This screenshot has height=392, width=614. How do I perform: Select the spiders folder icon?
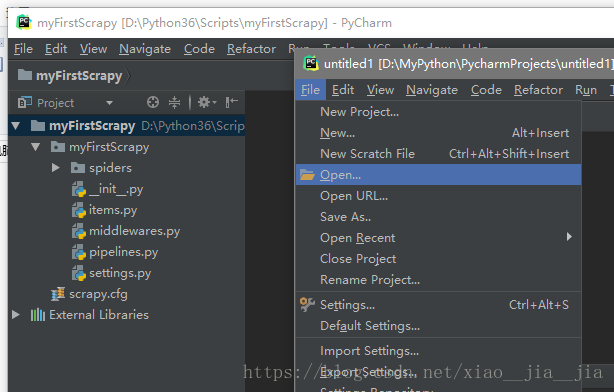click(78, 168)
